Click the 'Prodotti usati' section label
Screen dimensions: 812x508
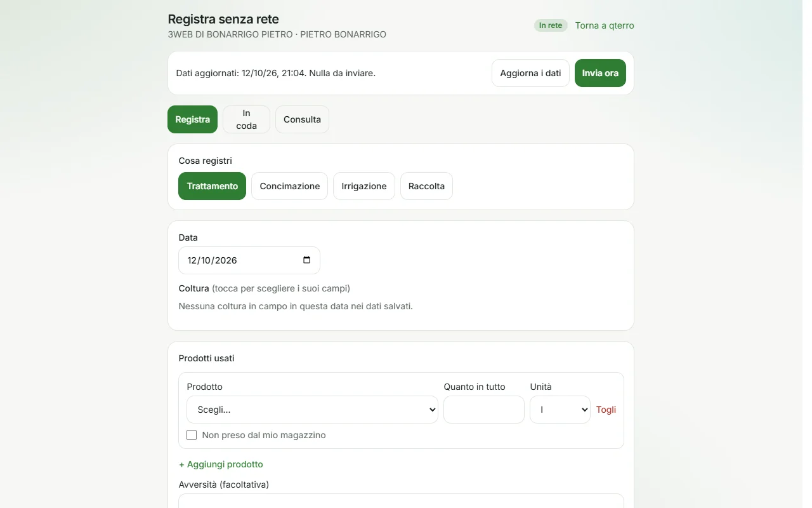(x=207, y=358)
